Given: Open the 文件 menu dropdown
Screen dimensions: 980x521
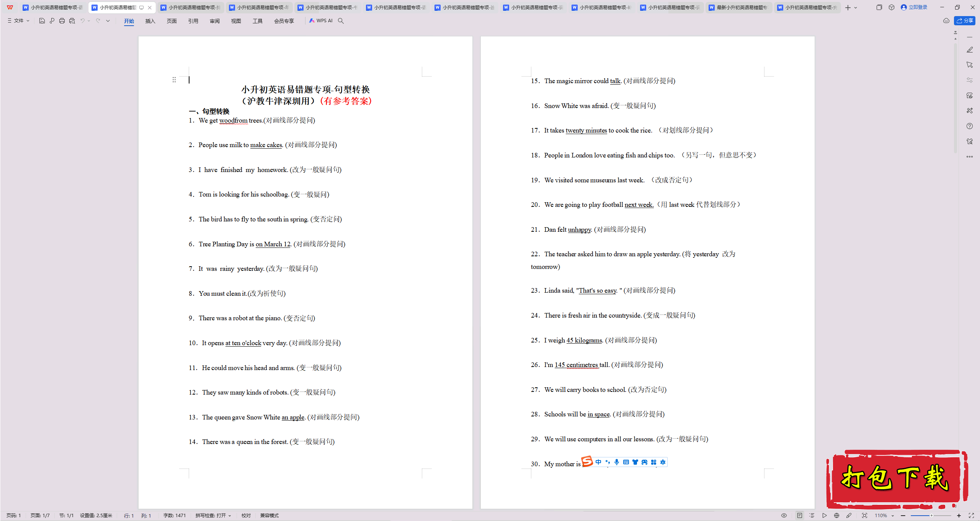Looking at the screenshot, I should (18, 21).
